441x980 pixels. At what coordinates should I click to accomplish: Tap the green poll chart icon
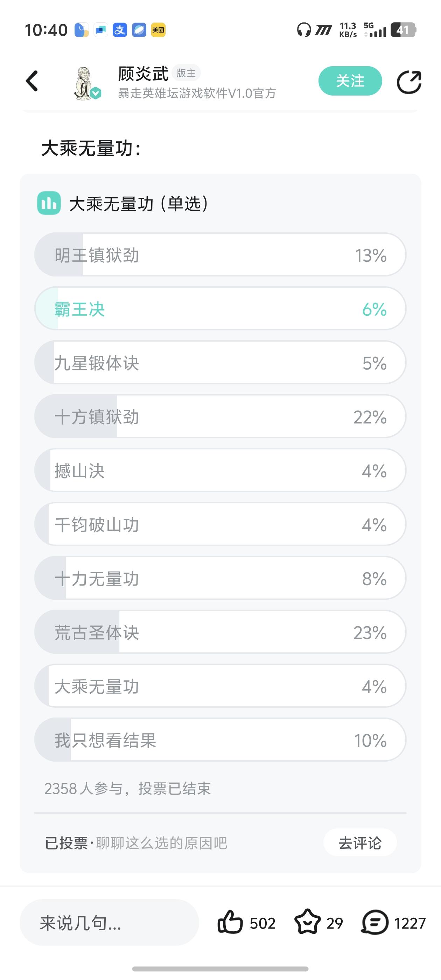pyautogui.click(x=49, y=203)
